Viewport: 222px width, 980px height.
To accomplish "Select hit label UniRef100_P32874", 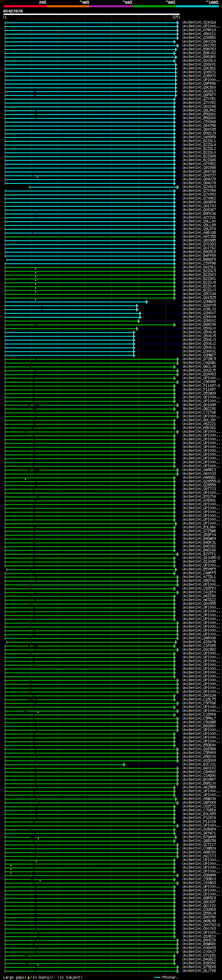I will [x=199, y=818].
